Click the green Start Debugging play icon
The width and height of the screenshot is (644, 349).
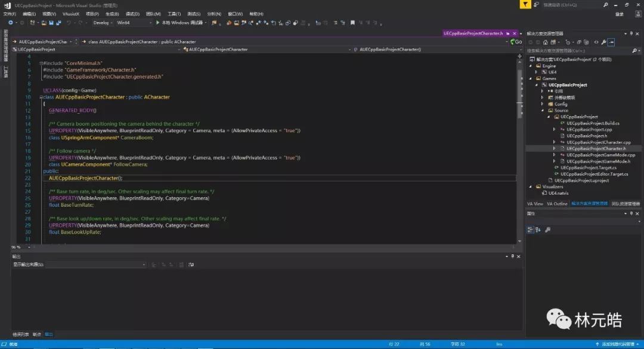click(x=158, y=23)
